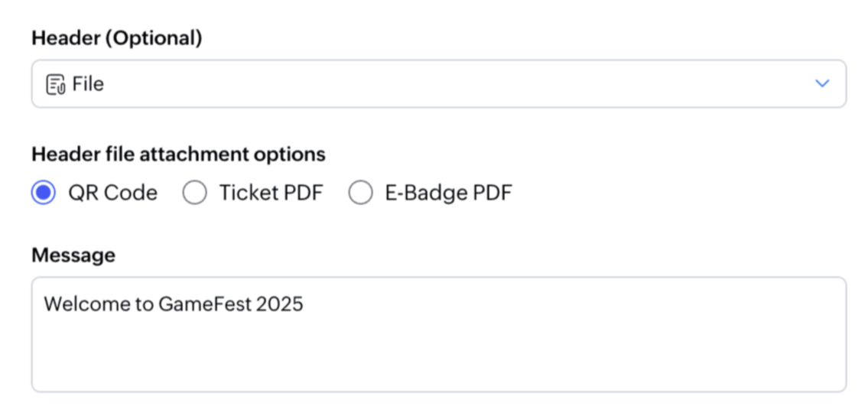868x416 pixels.
Task: Click the "File" text in the header selector
Action: [x=88, y=84]
